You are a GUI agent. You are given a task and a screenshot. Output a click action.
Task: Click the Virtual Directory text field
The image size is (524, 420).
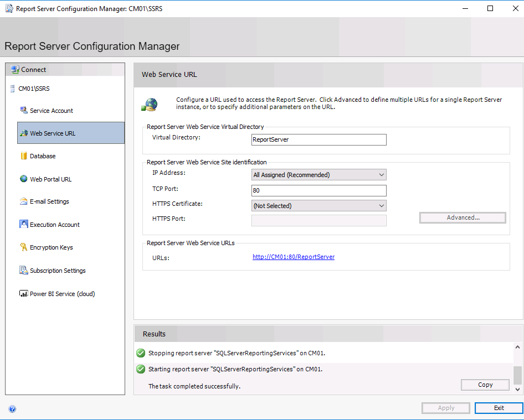pos(319,139)
